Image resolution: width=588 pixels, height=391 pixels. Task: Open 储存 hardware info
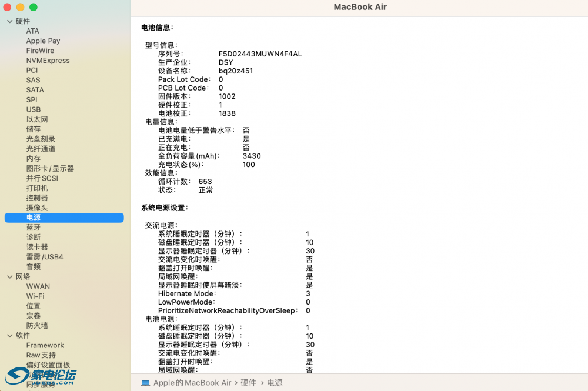point(34,129)
